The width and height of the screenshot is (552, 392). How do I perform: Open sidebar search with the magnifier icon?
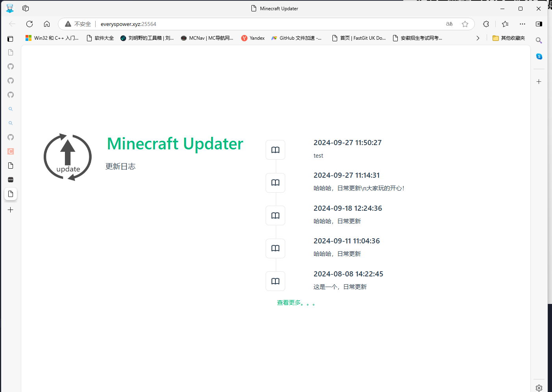(539, 40)
